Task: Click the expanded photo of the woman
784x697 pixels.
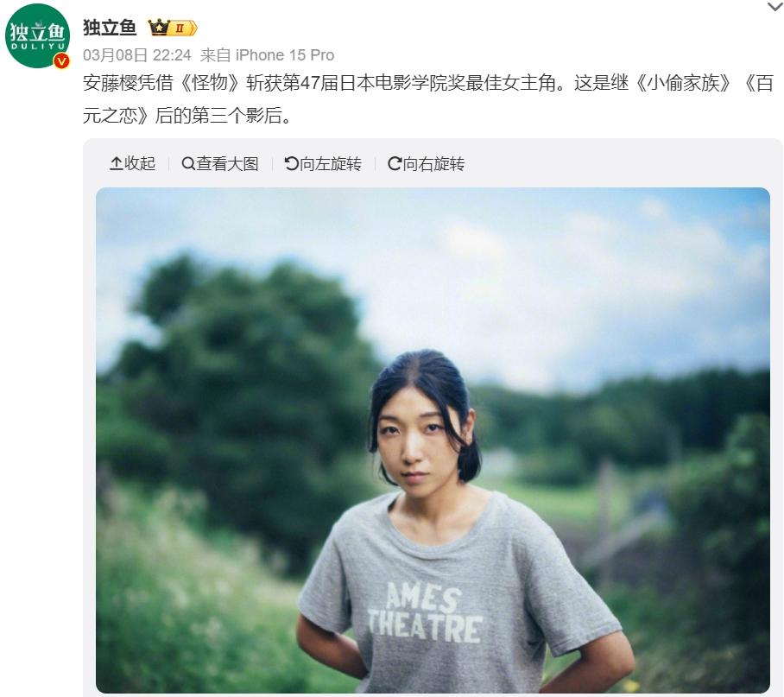Action: click(x=433, y=440)
